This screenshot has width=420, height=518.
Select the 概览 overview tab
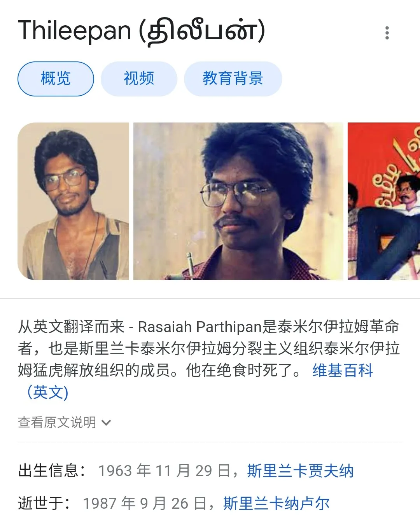pyautogui.click(x=56, y=79)
